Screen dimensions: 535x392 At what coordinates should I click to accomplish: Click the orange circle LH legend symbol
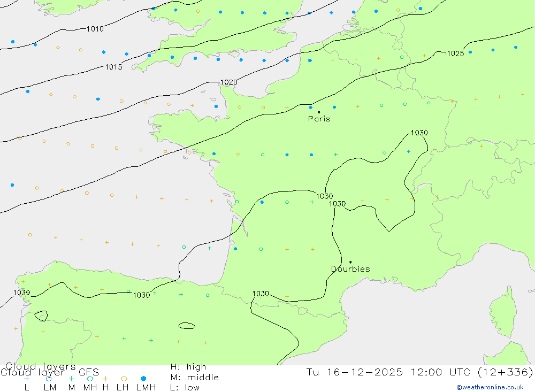tap(124, 379)
